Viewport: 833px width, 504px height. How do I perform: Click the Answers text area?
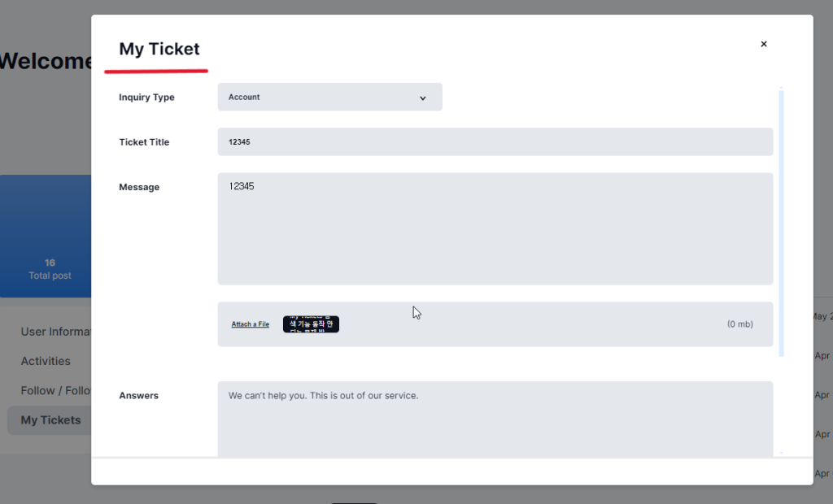pyautogui.click(x=495, y=418)
